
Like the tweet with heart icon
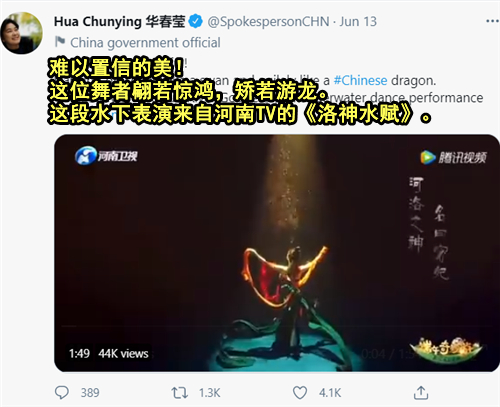300,392
